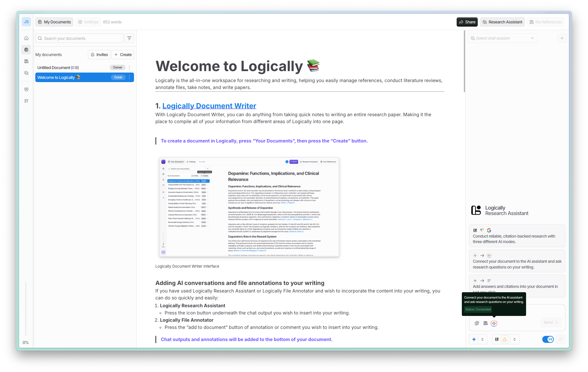
Task: Open the chat sessions sidebar icon
Action: pyautogui.click(x=26, y=73)
